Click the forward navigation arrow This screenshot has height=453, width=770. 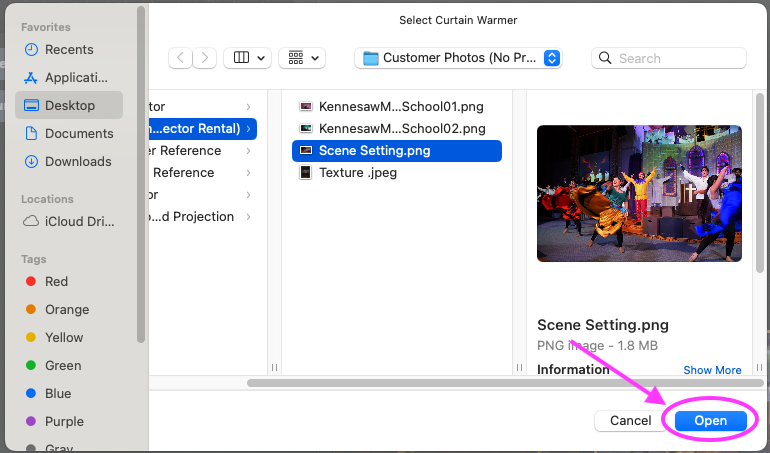[x=205, y=58]
